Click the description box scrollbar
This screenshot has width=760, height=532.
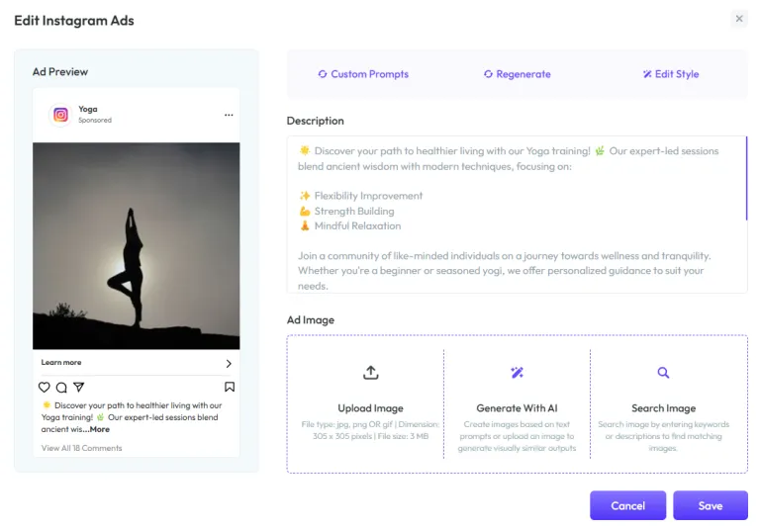click(746, 178)
